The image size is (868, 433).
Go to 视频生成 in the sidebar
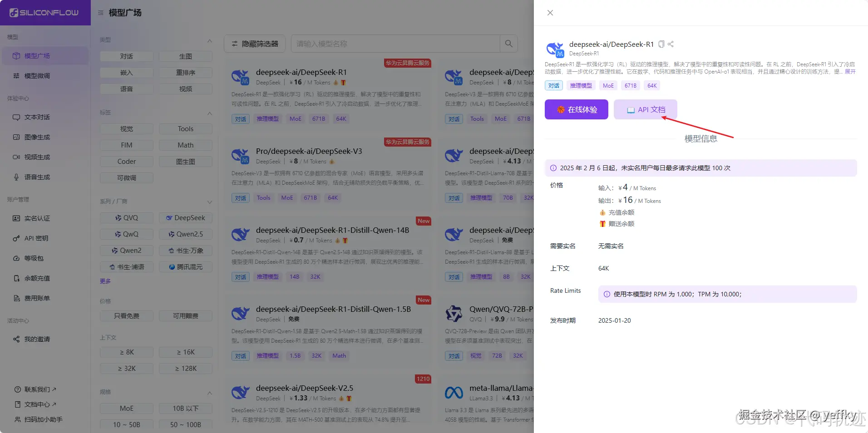[44, 157]
